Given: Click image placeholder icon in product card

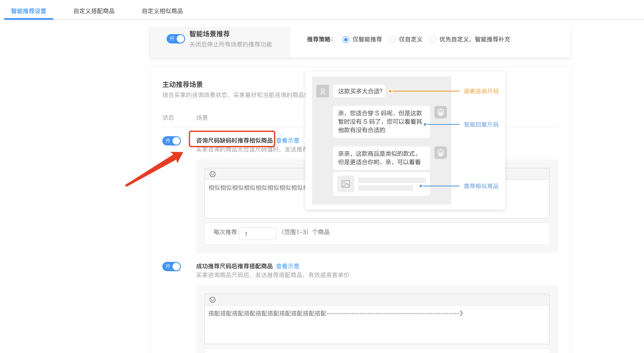Looking at the screenshot, I should (346, 184).
